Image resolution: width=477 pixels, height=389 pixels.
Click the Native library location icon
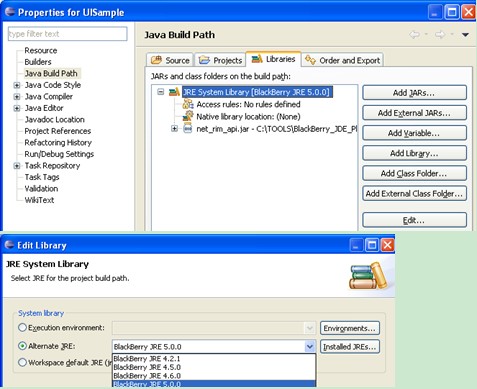tap(188, 116)
